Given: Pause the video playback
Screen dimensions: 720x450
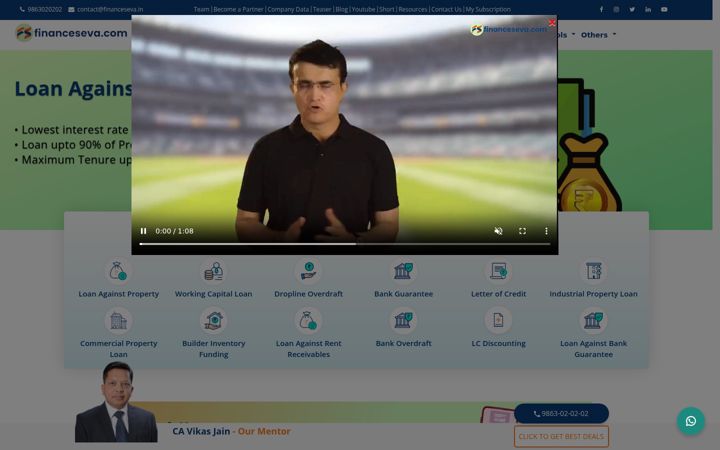Looking at the screenshot, I should (x=143, y=231).
